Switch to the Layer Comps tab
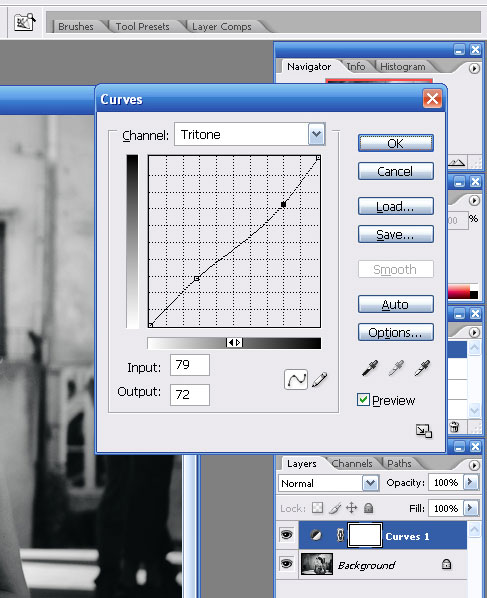 [x=222, y=26]
